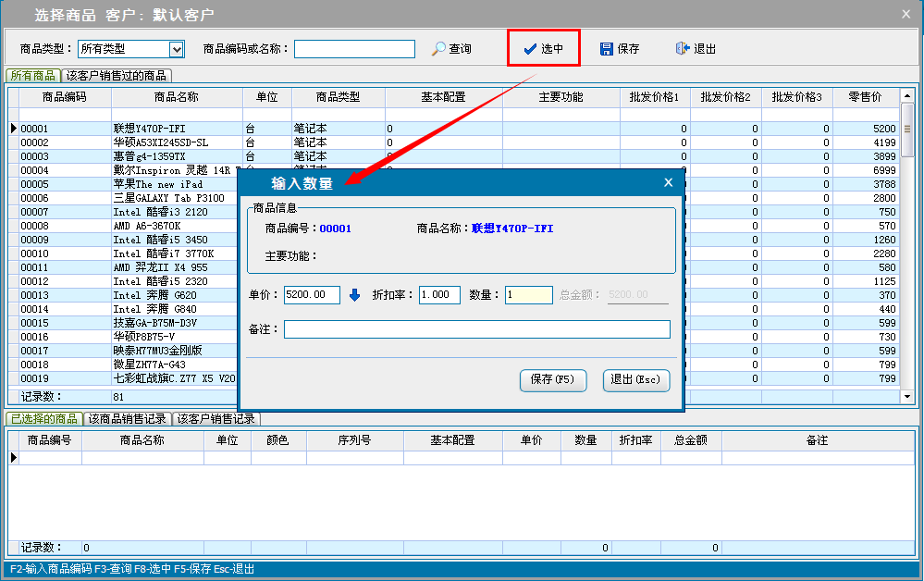Switch to 该客户销售过的商品 tab
The image size is (924, 581).
pyautogui.click(x=117, y=76)
